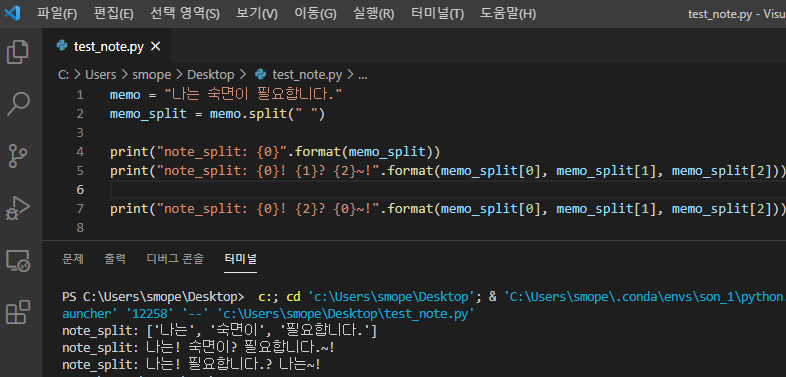786x377 pixels.
Task: Close the test_note.py editor tab
Action: [x=155, y=47]
